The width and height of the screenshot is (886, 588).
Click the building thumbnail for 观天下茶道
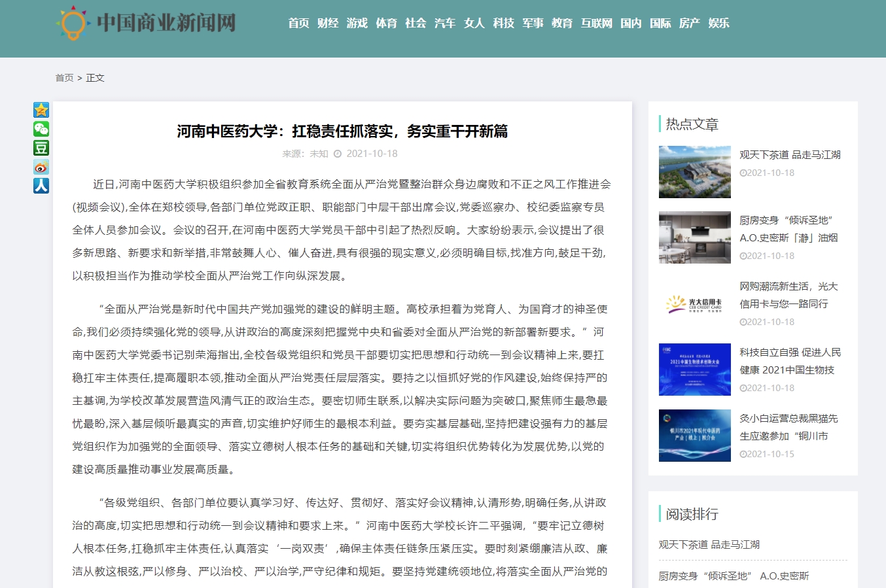694,172
